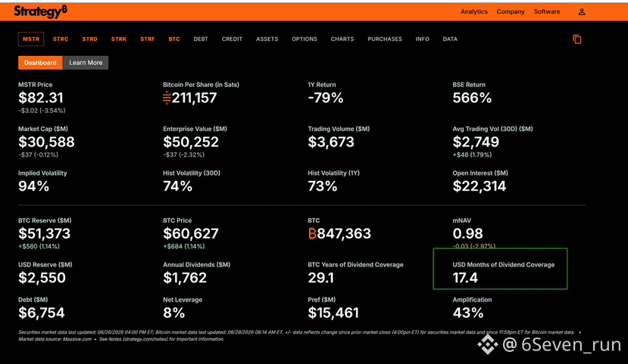Click the BTC Reserve value $51,373
Viewport: 628px width, 364px height.
point(44,233)
